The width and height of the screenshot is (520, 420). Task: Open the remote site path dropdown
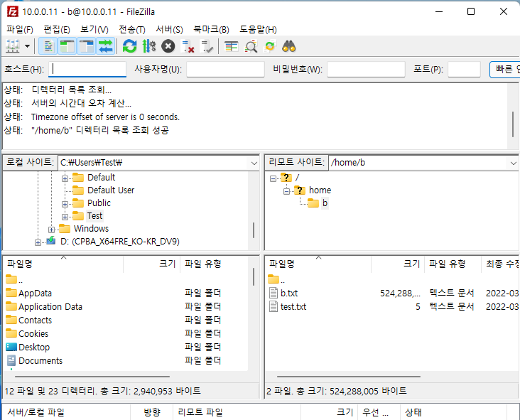514,163
